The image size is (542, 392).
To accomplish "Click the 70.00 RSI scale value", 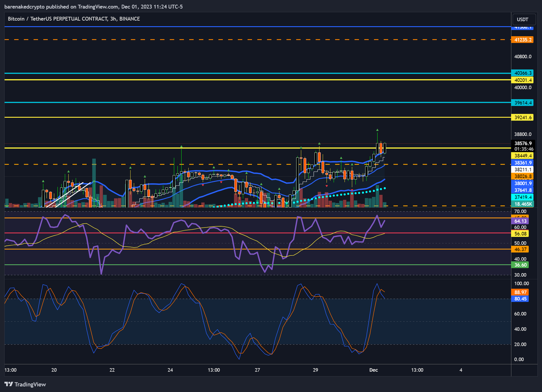I will [x=521, y=212].
